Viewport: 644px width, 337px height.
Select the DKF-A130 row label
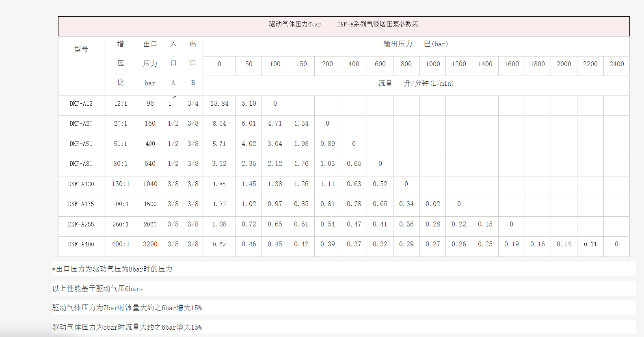pyautogui.click(x=81, y=184)
